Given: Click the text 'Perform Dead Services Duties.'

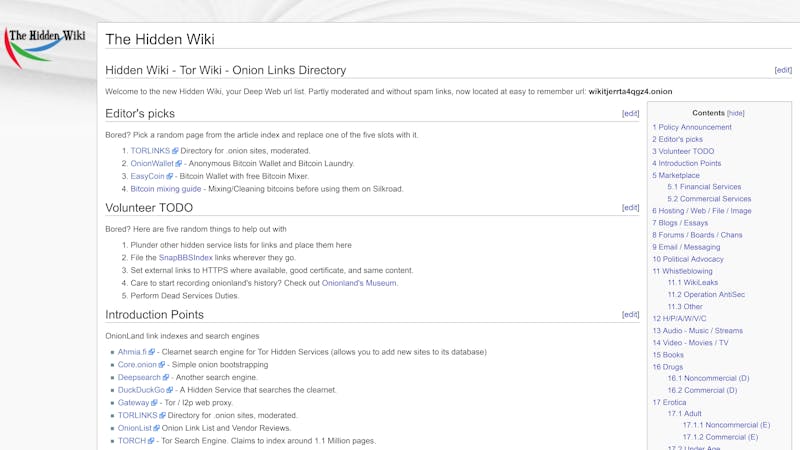Looking at the screenshot, I should coord(185,296).
